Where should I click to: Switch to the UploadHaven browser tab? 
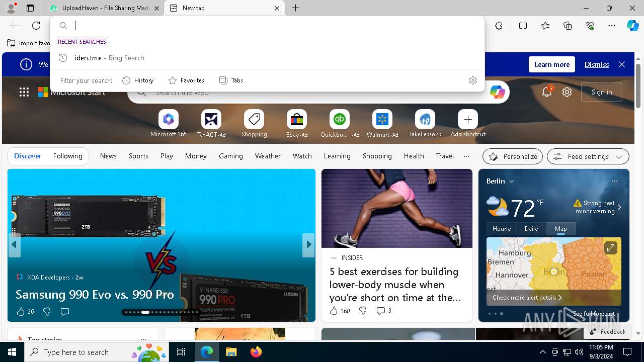click(x=104, y=8)
